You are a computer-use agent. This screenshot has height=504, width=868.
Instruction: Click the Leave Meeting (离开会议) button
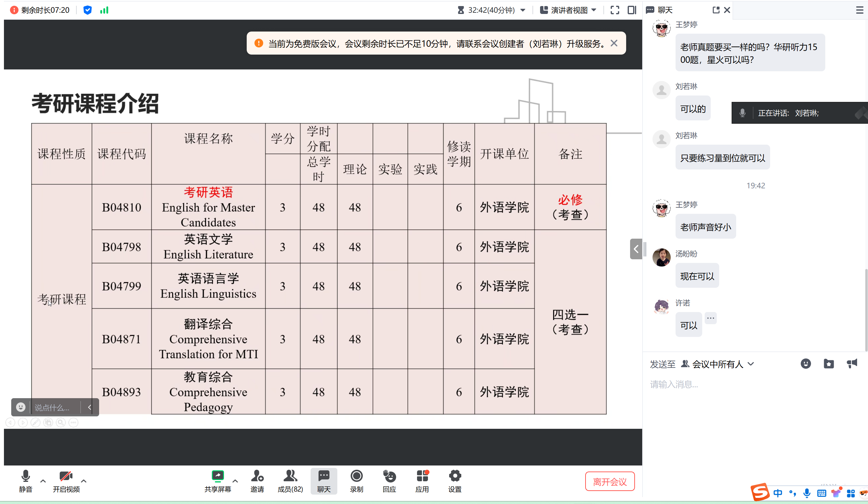610,481
